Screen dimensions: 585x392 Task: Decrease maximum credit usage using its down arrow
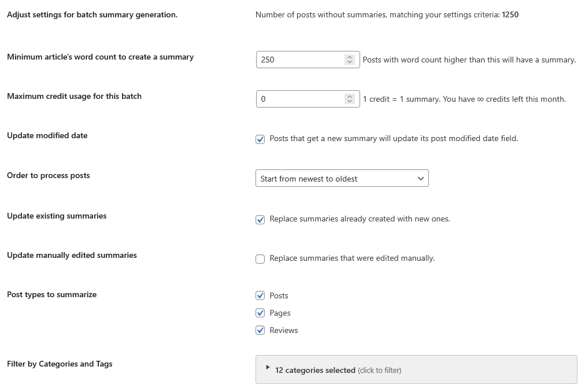coord(349,101)
